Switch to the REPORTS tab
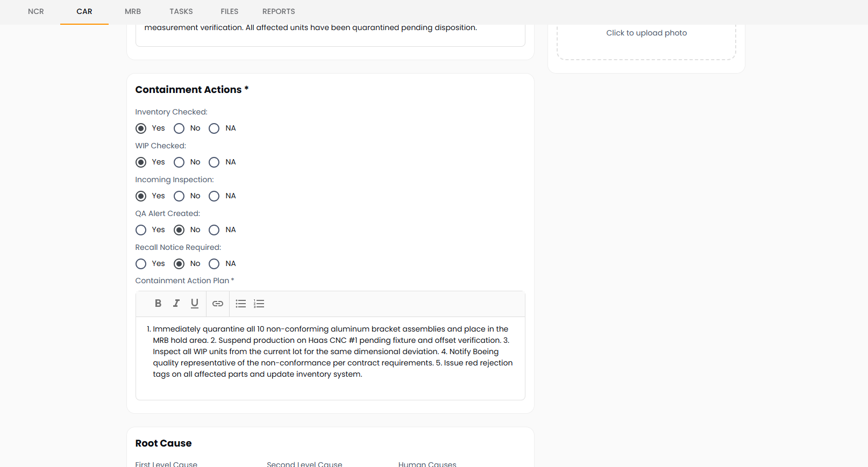Viewport: 868px width, 467px height. [x=279, y=11]
